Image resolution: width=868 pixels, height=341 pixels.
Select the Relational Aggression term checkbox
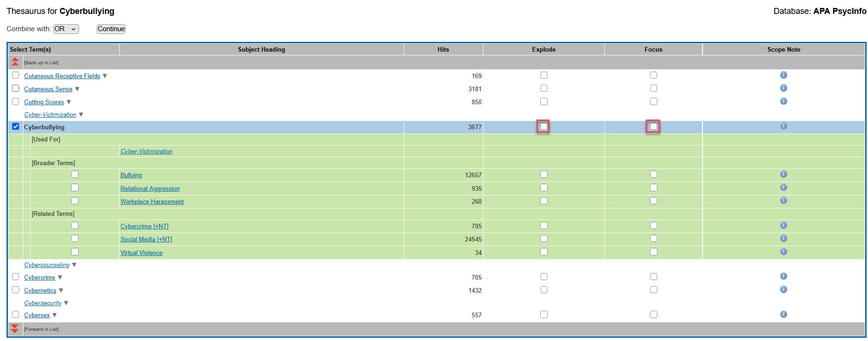[75, 188]
